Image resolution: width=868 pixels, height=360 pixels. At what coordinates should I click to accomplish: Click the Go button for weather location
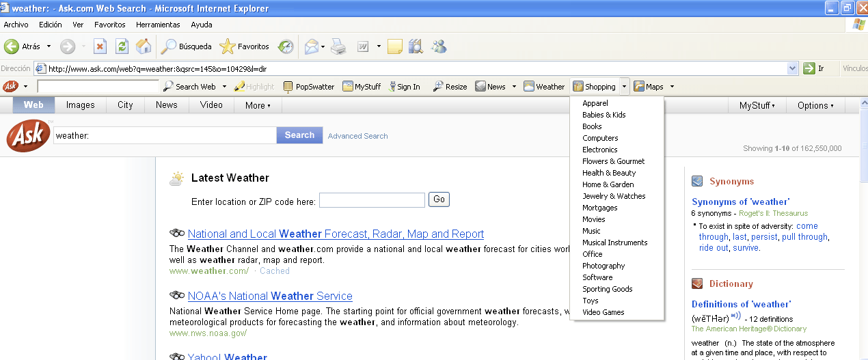(x=439, y=199)
